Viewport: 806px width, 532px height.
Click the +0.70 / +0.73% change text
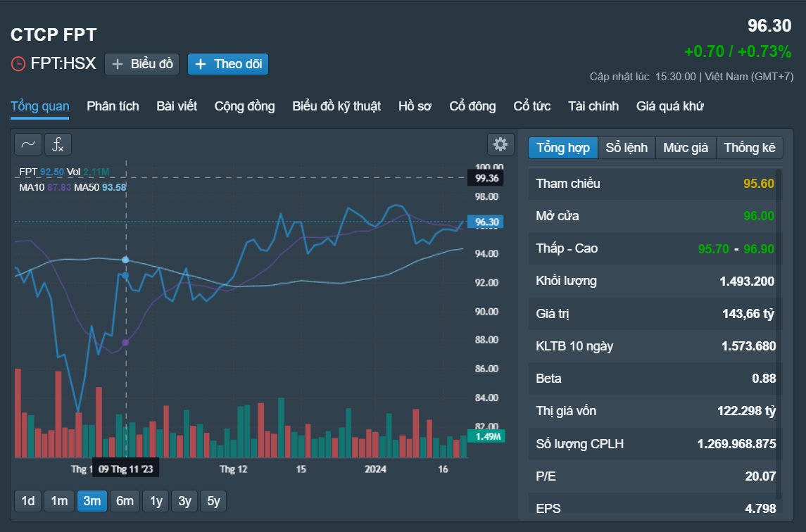(738, 51)
